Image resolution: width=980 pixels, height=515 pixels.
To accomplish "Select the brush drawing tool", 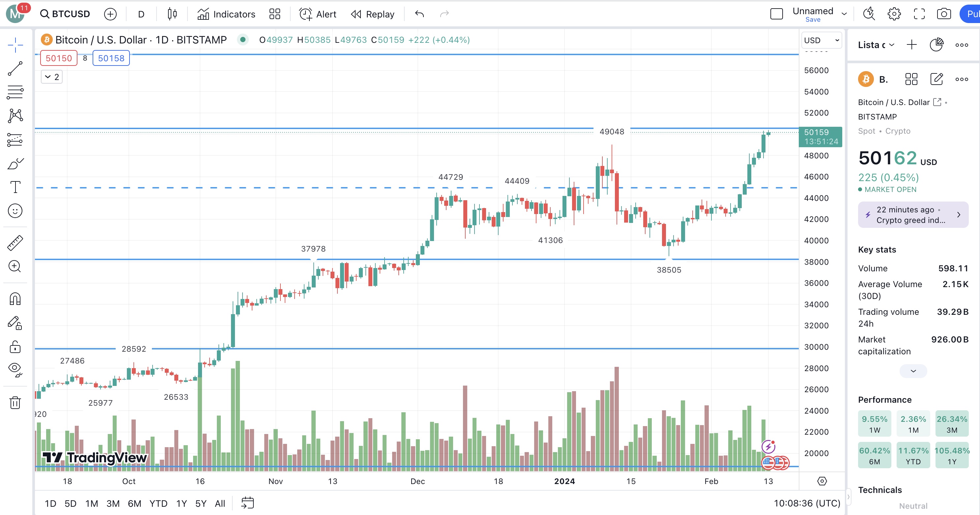I will click(15, 164).
